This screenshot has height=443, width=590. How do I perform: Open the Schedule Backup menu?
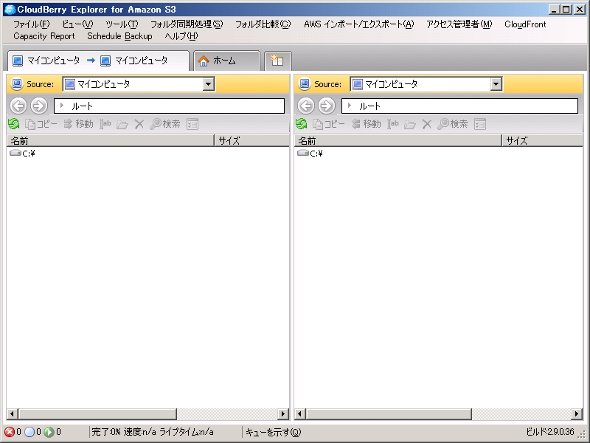pyautogui.click(x=120, y=36)
